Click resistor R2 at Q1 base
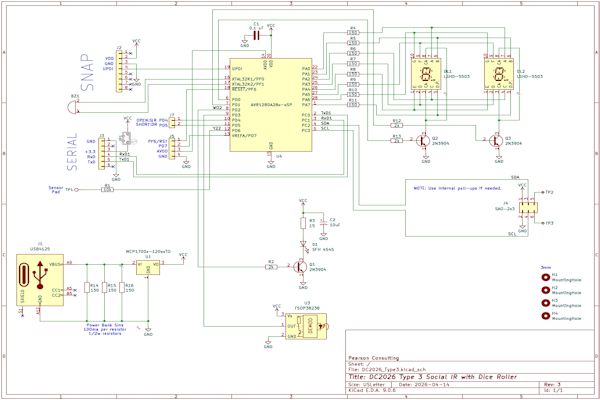Screen dimensions: 600x400 (271, 267)
